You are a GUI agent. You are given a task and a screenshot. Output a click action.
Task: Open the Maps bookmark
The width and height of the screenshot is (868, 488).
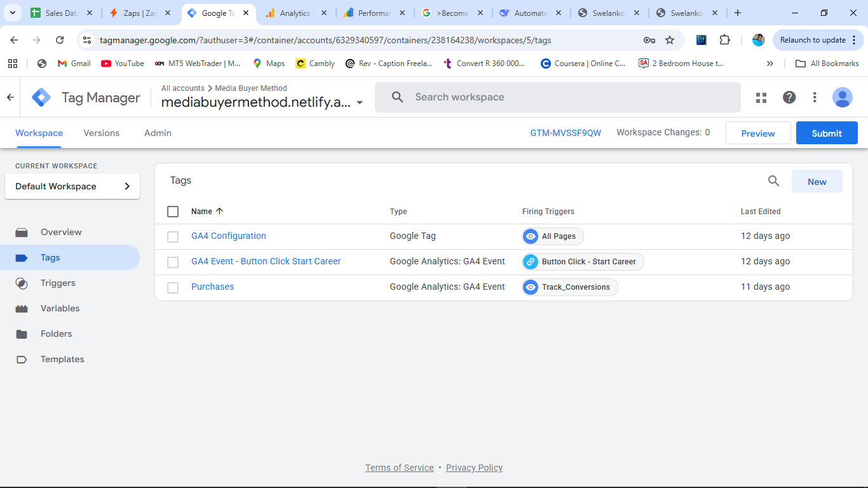(x=268, y=64)
